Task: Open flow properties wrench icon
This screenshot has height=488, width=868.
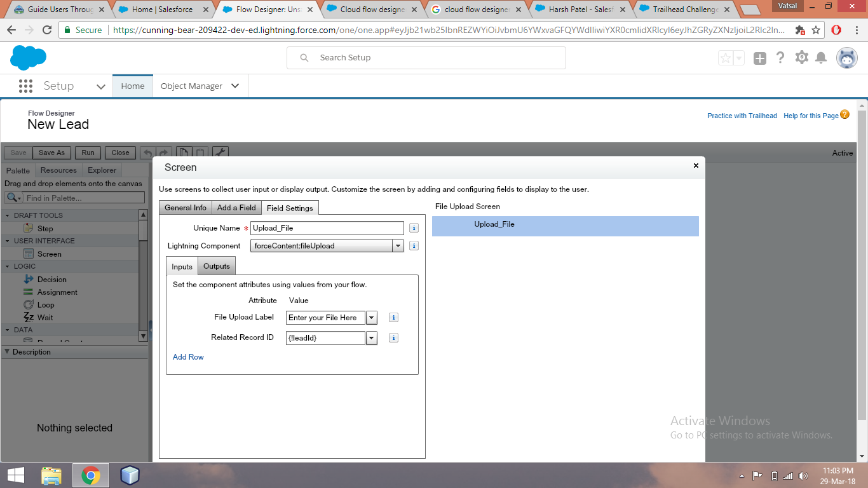Action: tap(220, 152)
